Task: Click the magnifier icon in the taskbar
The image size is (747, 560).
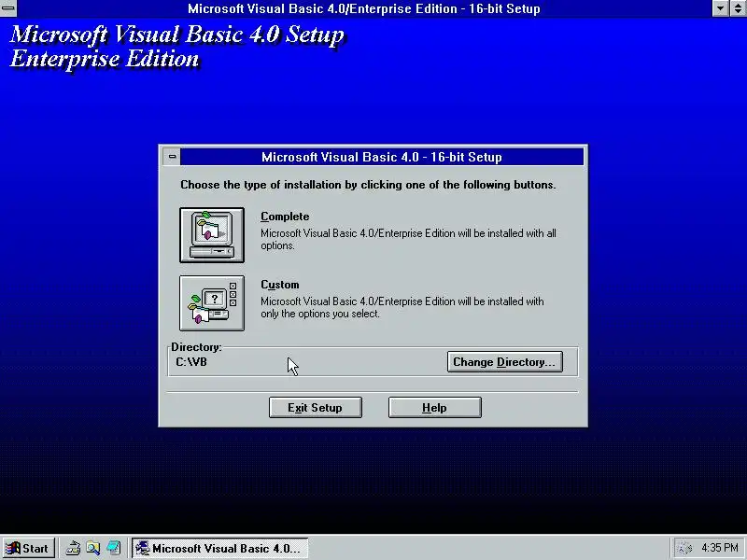Action: click(x=92, y=548)
